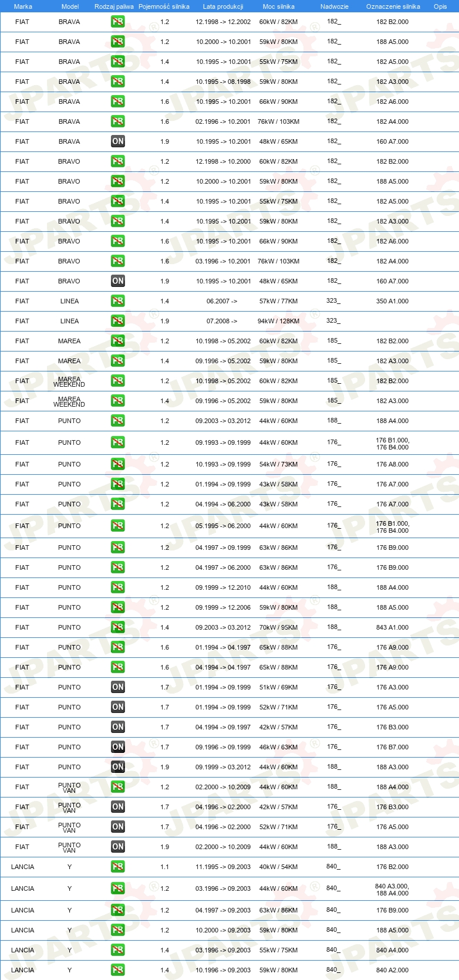Click the petrol icon in the PUNTO 176 A8.000 row
The width and height of the screenshot is (459, 980).
point(118,464)
